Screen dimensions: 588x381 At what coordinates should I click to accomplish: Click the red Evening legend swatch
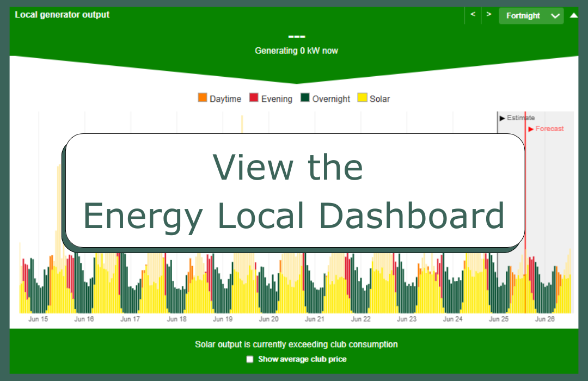(254, 98)
